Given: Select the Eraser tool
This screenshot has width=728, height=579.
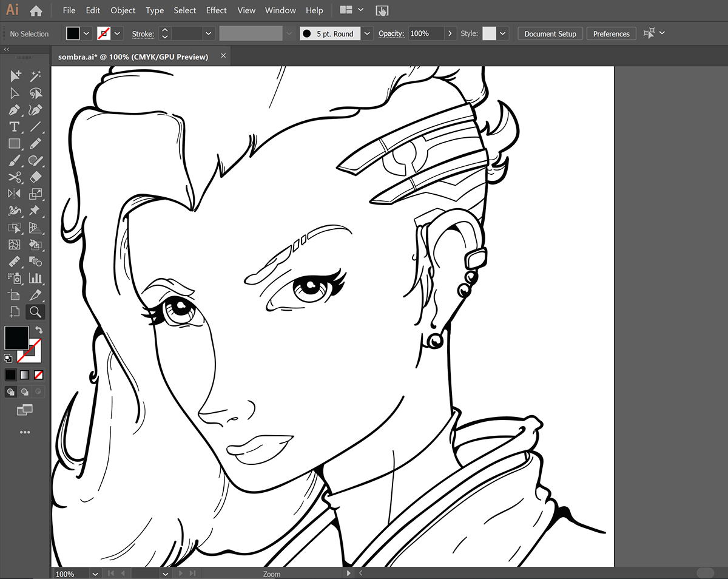Looking at the screenshot, I should [36, 177].
